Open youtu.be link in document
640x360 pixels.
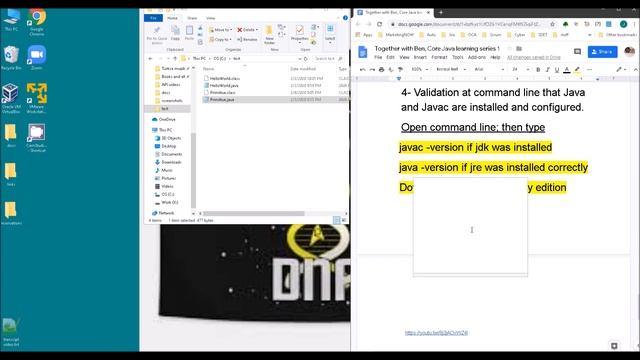pyautogui.click(x=436, y=333)
